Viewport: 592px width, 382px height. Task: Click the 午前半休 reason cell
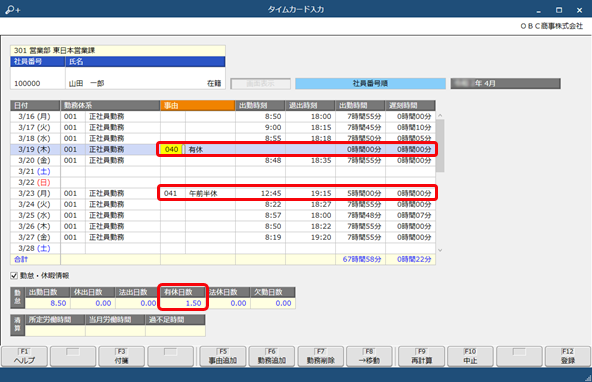click(x=210, y=193)
